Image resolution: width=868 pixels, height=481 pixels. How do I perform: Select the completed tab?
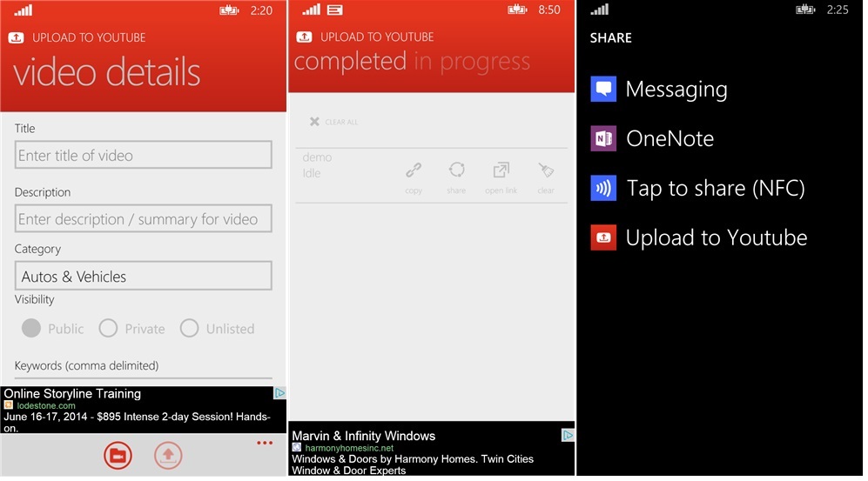(350, 63)
